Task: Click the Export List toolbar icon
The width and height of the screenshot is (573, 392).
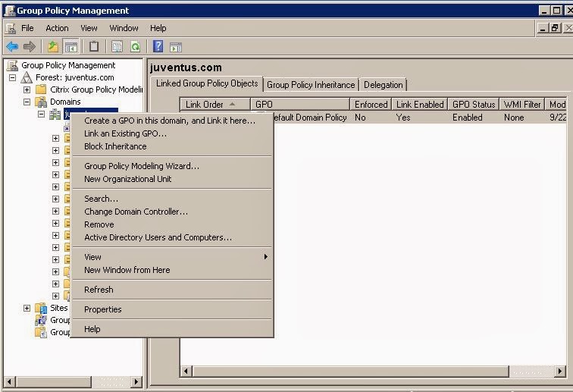Action: (x=117, y=47)
